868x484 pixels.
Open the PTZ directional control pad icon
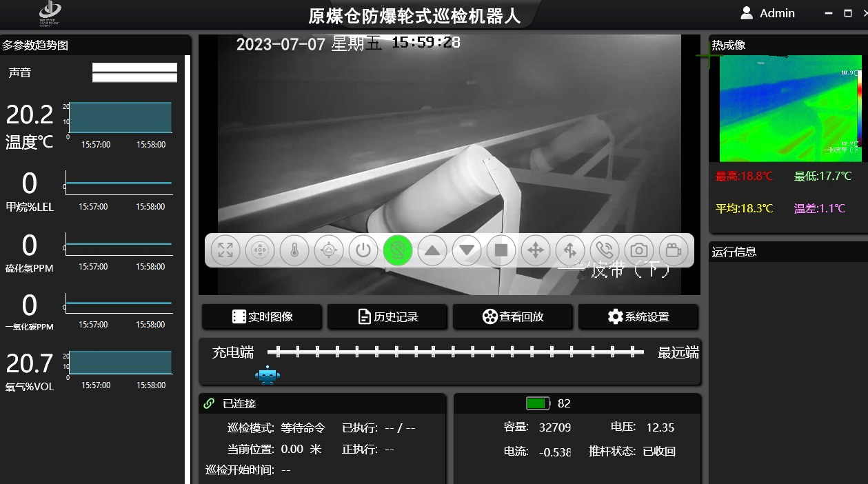[260, 250]
